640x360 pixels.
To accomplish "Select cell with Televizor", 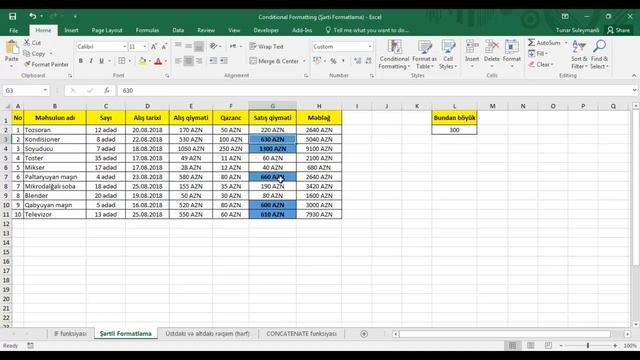I will [55, 214].
